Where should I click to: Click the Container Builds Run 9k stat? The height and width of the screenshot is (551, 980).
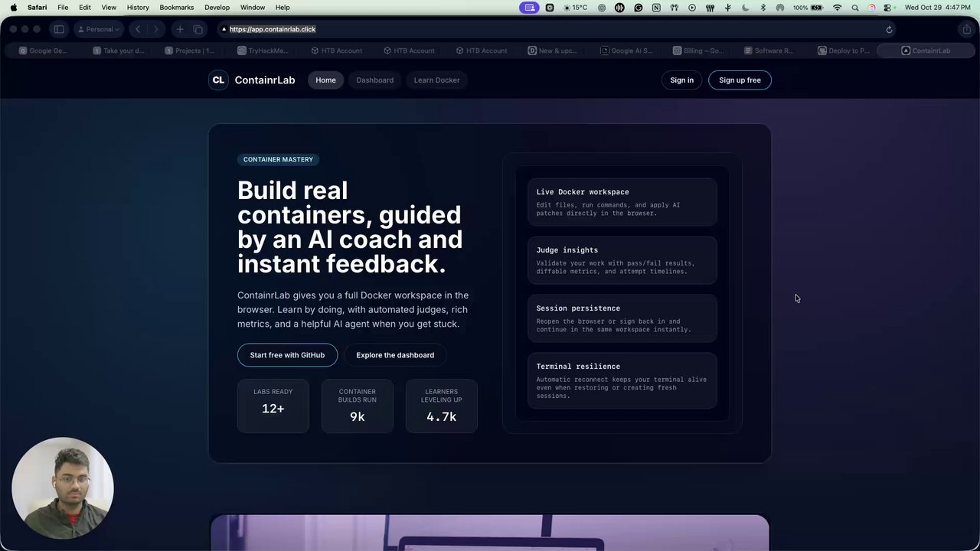358,406
